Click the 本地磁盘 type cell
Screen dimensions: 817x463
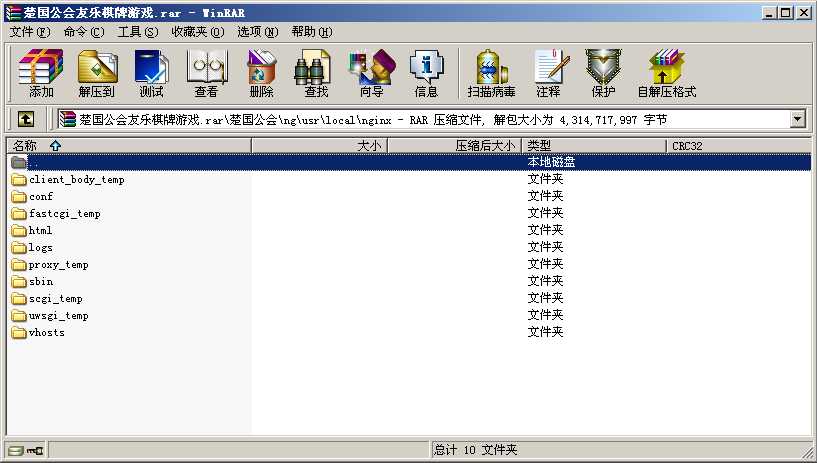tap(551, 162)
